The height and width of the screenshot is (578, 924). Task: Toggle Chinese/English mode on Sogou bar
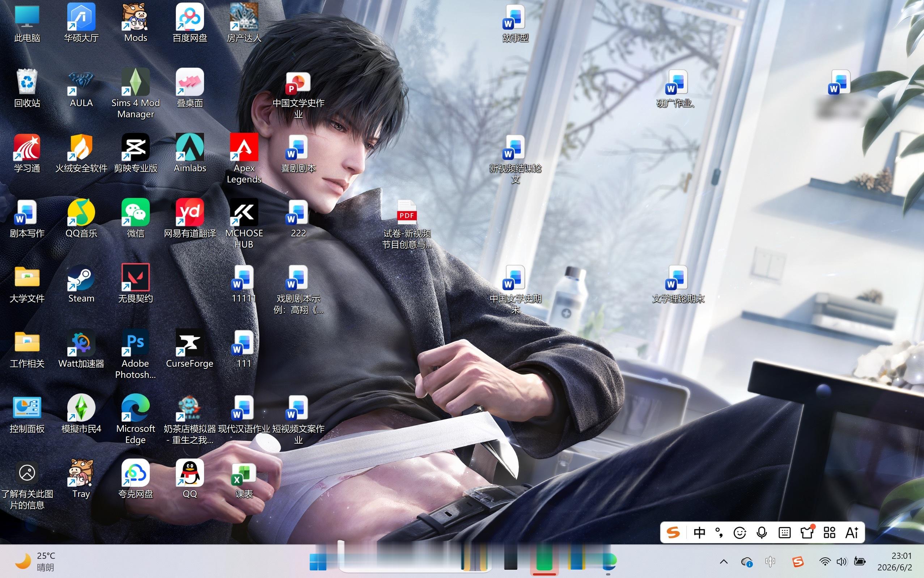tap(699, 532)
